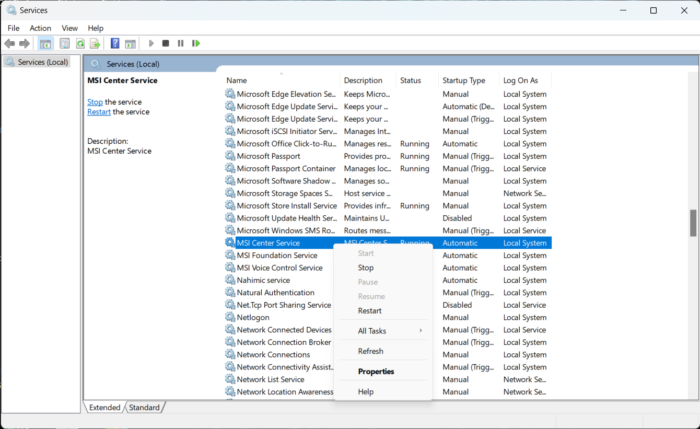
Task: Click the Forward arrow toolbar icon
Action: 25,43
